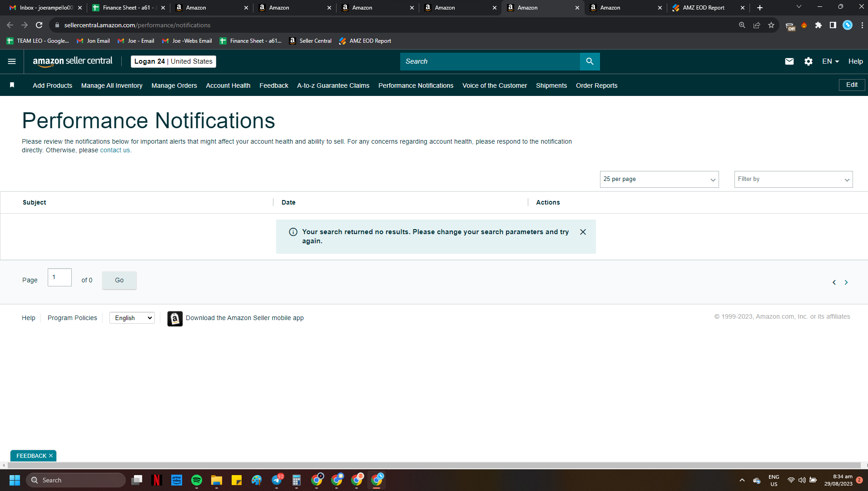Click the info icon in the alert

[x=293, y=232]
